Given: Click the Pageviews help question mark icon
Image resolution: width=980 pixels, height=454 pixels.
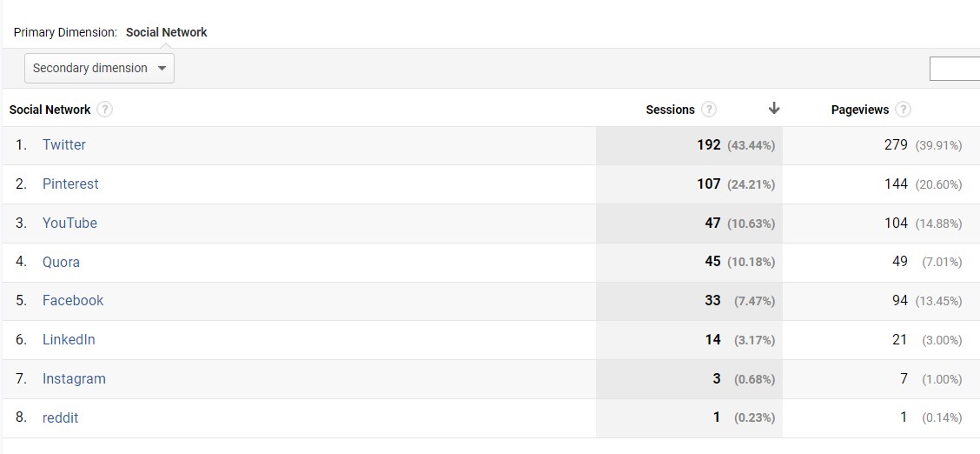Looking at the screenshot, I should [x=904, y=110].
